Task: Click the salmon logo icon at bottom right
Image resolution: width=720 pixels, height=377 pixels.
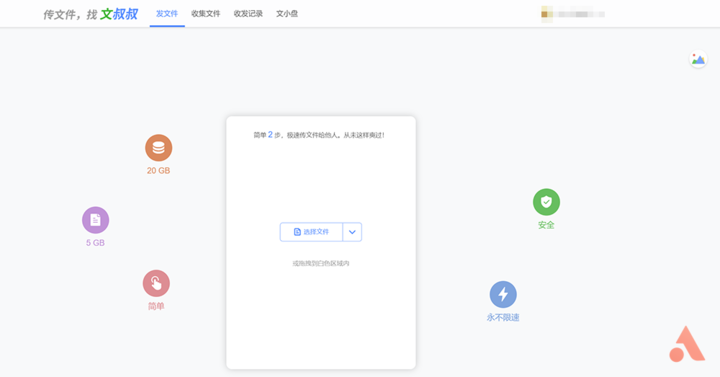Action: point(687,344)
